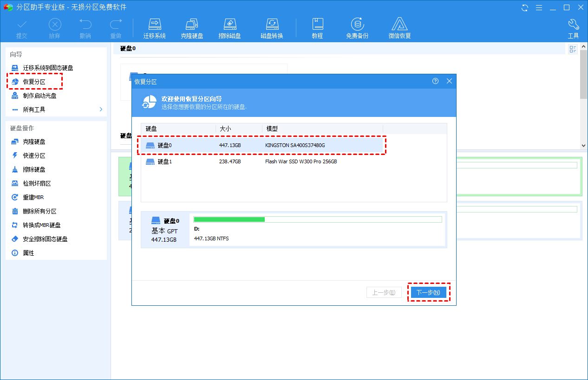588x380 pixels.
Task: Click the D: partition usage bar
Action: (317, 219)
